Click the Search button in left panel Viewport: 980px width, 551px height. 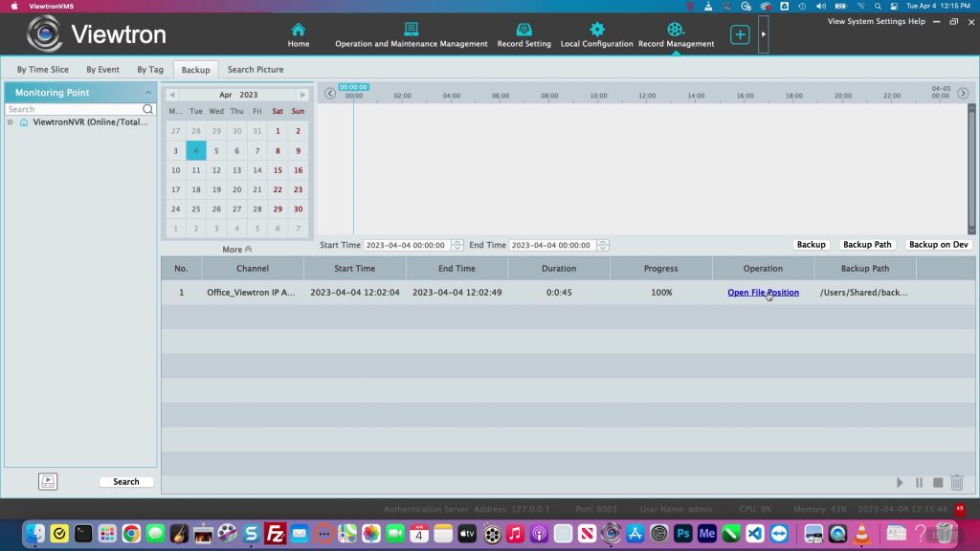tap(126, 482)
